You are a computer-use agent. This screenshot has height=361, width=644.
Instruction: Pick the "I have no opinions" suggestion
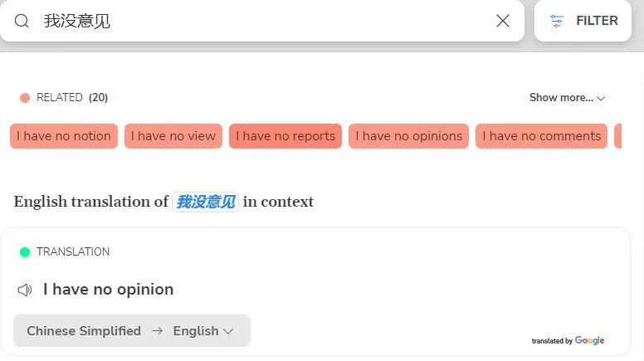pos(408,136)
